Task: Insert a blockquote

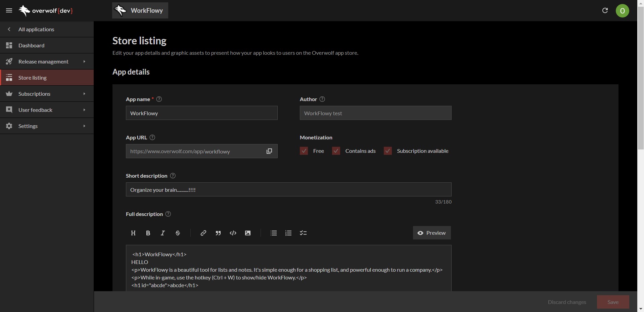Action: tap(218, 233)
